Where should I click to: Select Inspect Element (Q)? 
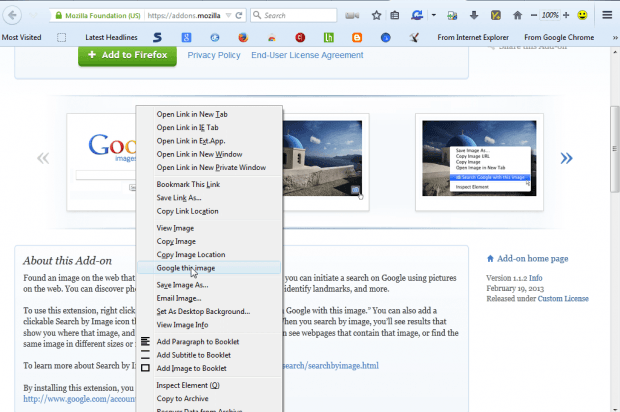(x=209, y=385)
